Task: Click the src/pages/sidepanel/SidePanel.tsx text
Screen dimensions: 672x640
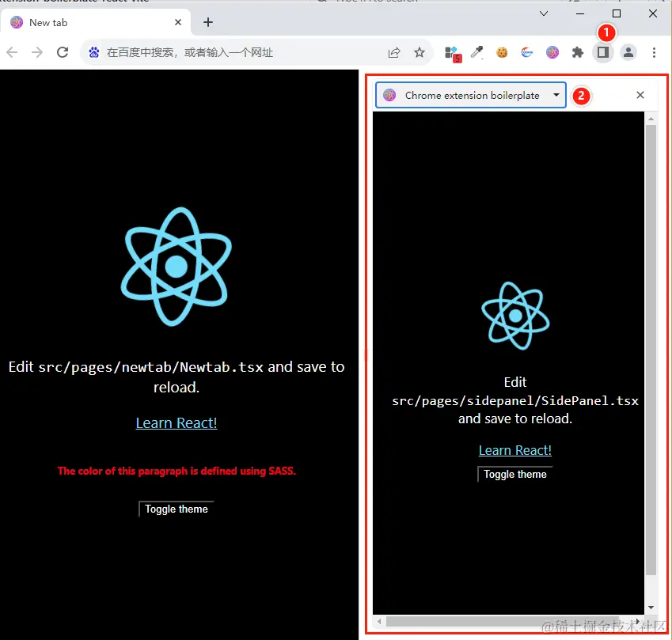Action: 515,401
